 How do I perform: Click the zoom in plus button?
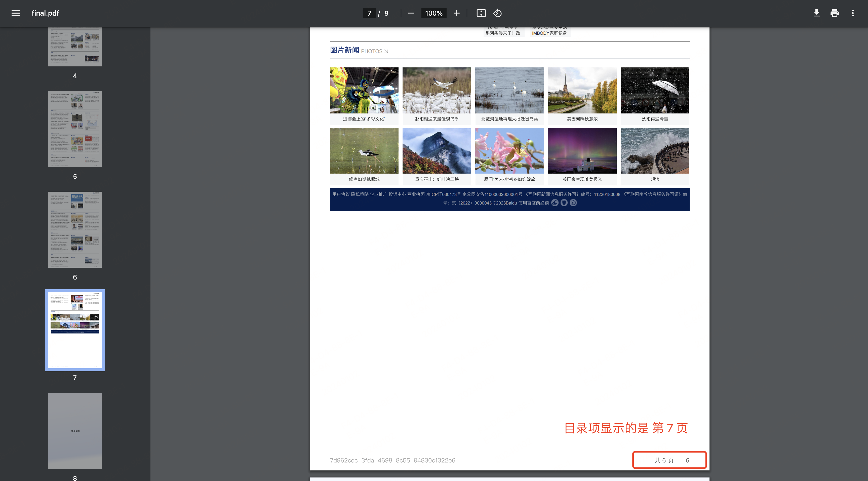[456, 13]
